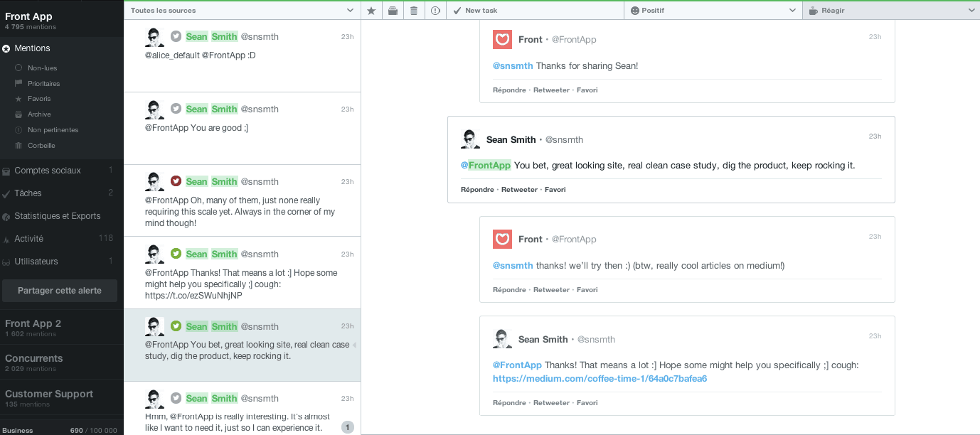Click reply count badge on 'Hmm, @FrontApp' mention

tap(347, 427)
